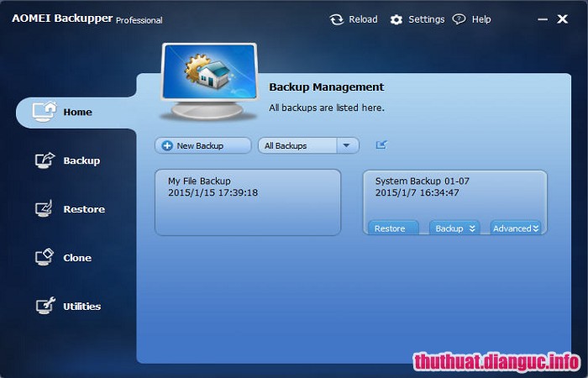Image resolution: width=588 pixels, height=378 pixels.
Task: Click the Backup icon in sidebar
Action: 45,160
